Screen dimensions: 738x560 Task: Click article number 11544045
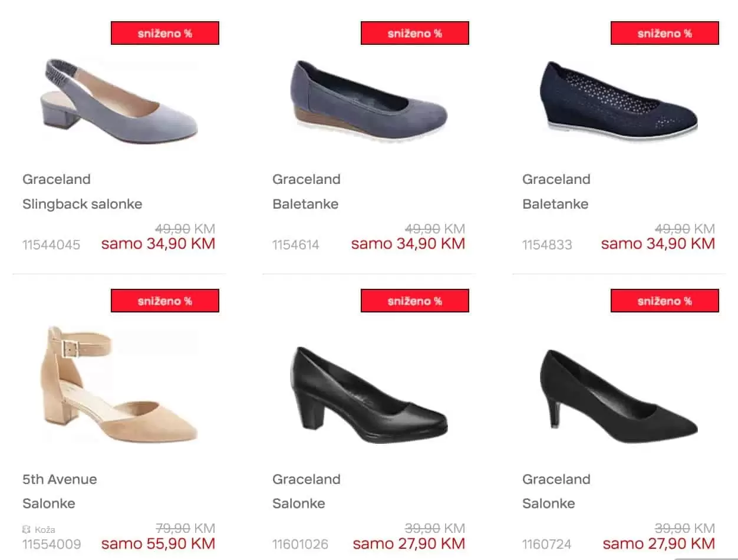(51, 245)
